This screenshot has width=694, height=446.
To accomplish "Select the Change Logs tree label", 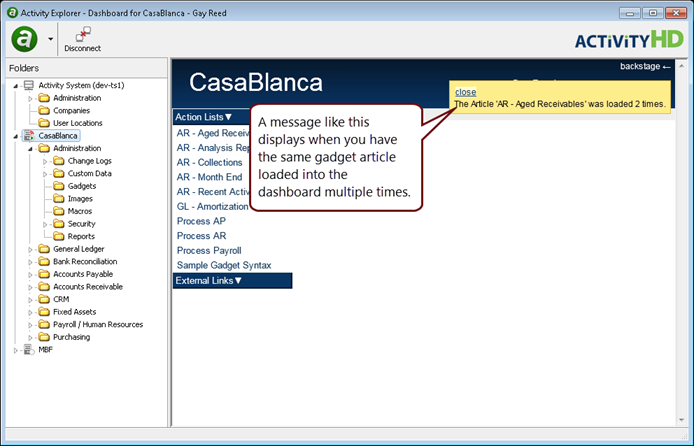I will pos(89,161).
